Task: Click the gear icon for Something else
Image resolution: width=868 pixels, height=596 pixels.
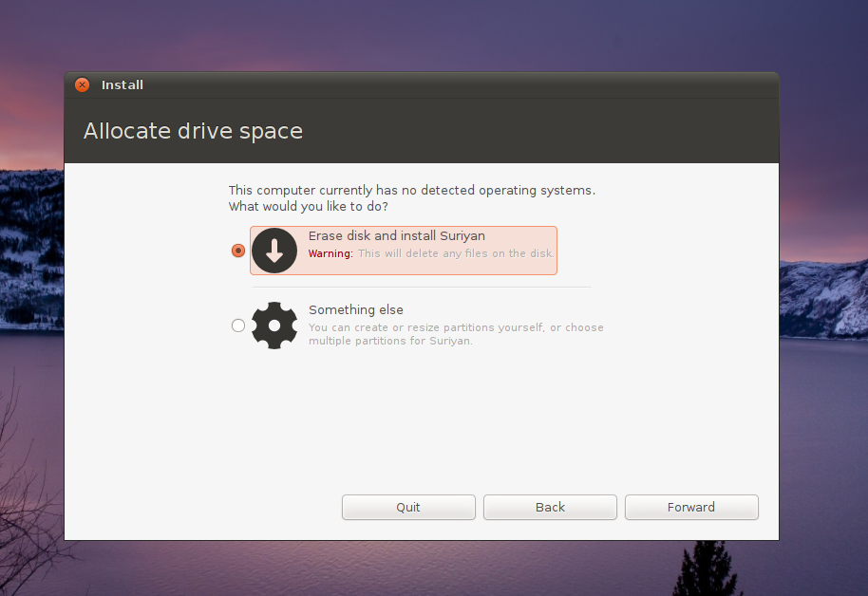Action: pyautogui.click(x=274, y=326)
